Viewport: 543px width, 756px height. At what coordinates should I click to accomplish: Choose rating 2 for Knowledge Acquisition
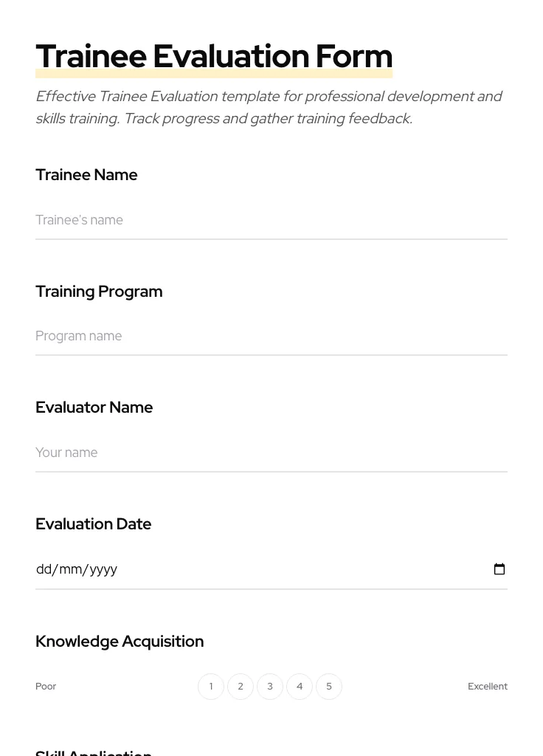coord(241,687)
